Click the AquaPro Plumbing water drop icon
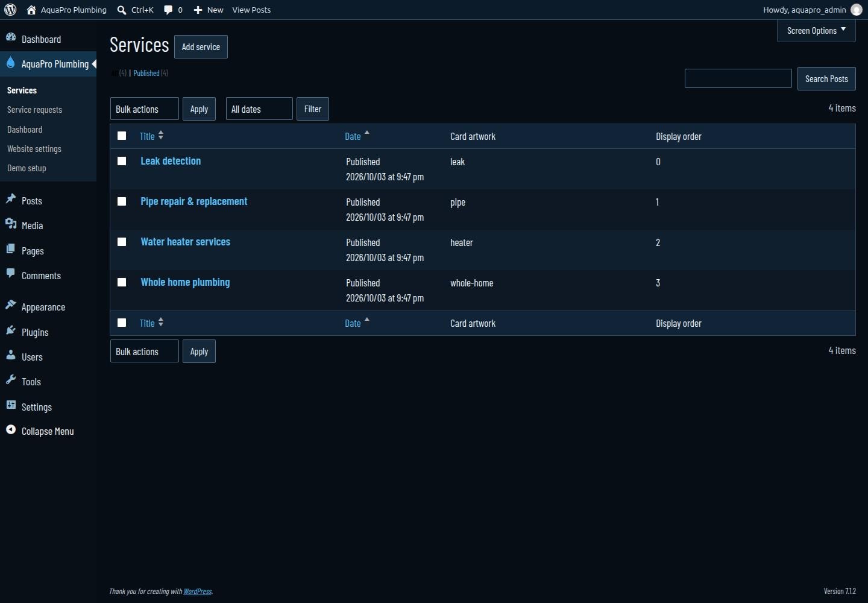Image resolution: width=868 pixels, height=603 pixels. point(11,63)
